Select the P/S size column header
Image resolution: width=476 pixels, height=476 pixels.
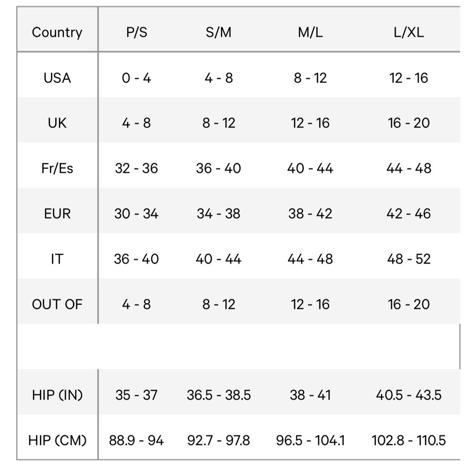[137, 32]
